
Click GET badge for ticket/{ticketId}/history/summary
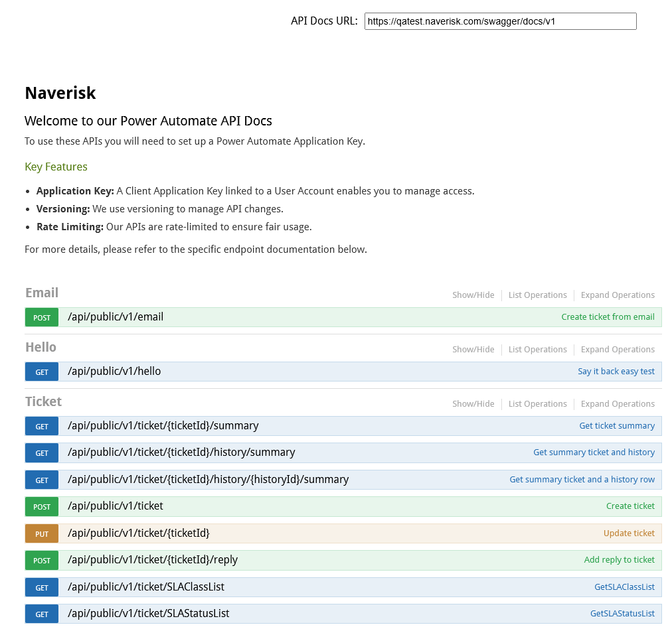coord(42,453)
